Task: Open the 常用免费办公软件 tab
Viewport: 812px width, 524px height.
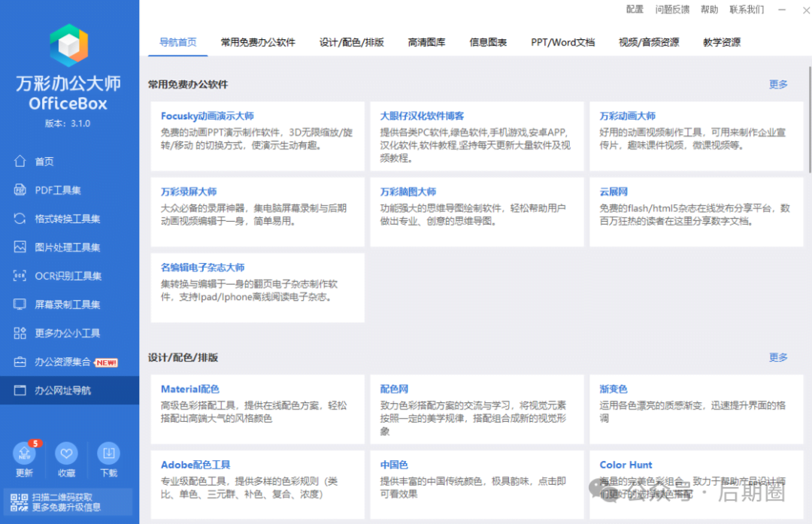Action: (x=258, y=42)
